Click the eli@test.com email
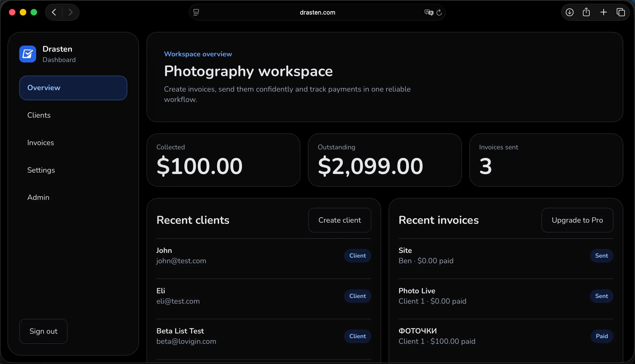The image size is (635, 364). pyautogui.click(x=178, y=301)
